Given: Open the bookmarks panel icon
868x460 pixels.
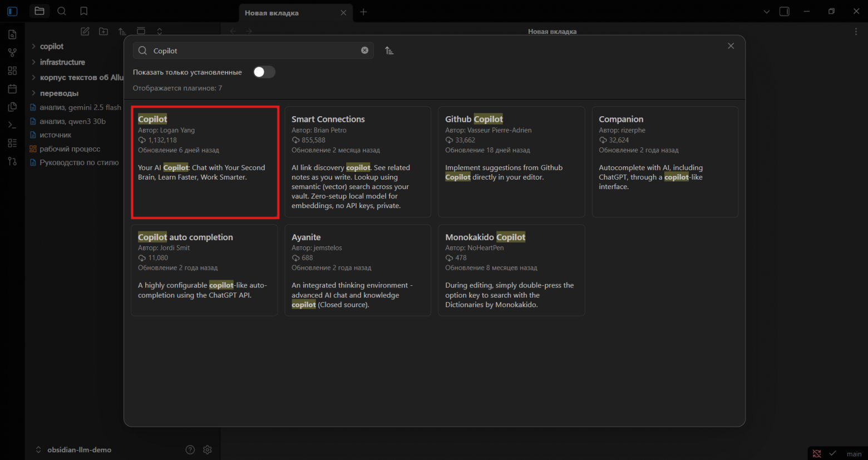Looking at the screenshot, I should [x=83, y=11].
